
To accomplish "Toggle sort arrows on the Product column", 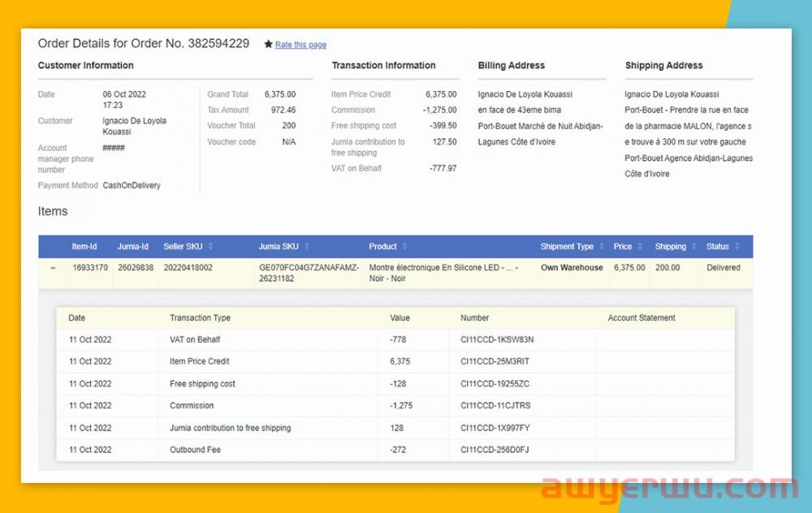I will (x=404, y=247).
